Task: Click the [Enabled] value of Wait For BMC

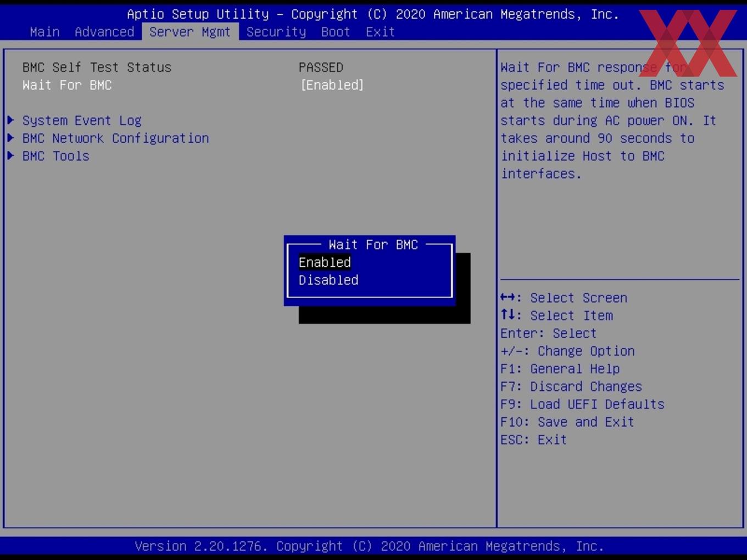Action: coord(332,85)
